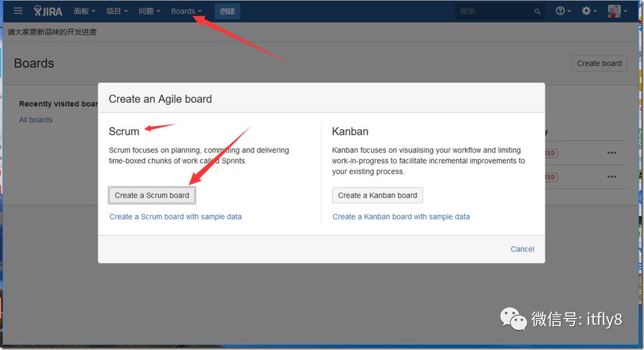The image size is (644, 350).
Task: Open the help question mark menu
Action: coord(563,11)
